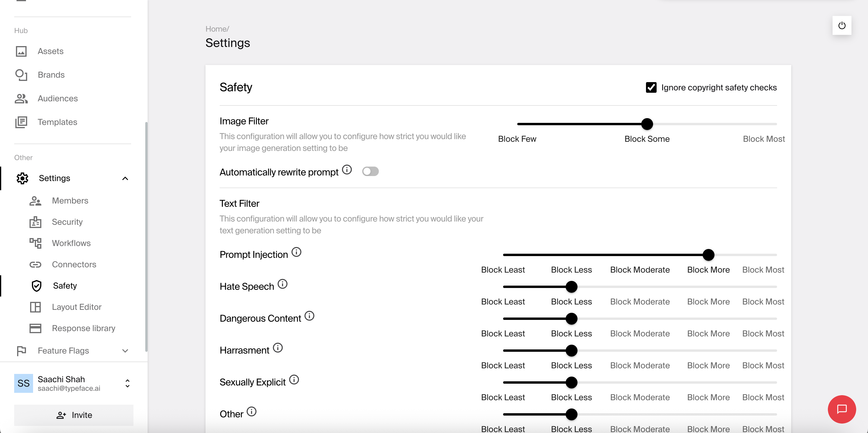Collapse the Settings section

(x=125, y=178)
